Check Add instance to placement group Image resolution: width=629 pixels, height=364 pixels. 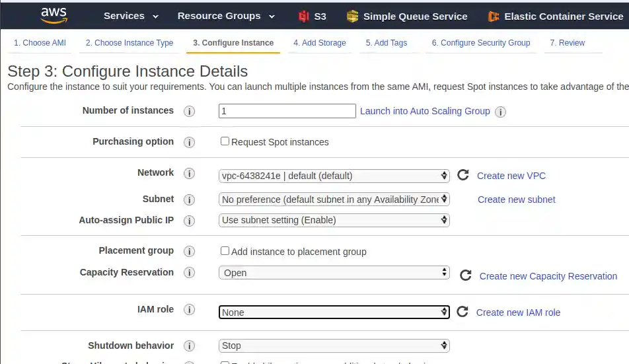(x=225, y=251)
